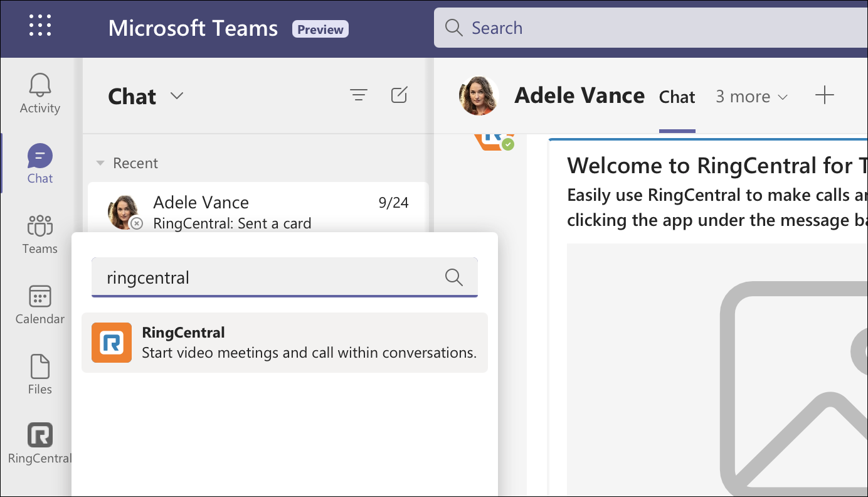868x497 pixels.
Task: Select RingCentral app search result
Action: pyautogui.click(x=285, y=343)
